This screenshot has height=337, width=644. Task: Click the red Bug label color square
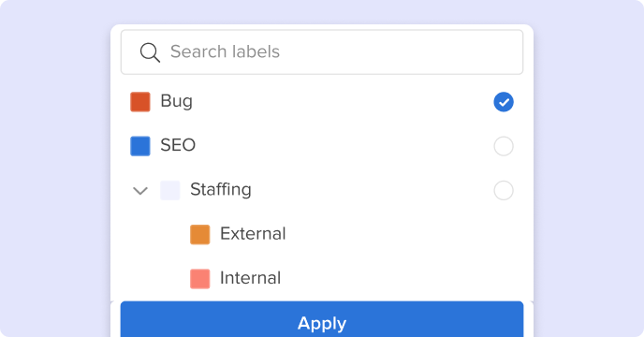(x=140, y=102)
